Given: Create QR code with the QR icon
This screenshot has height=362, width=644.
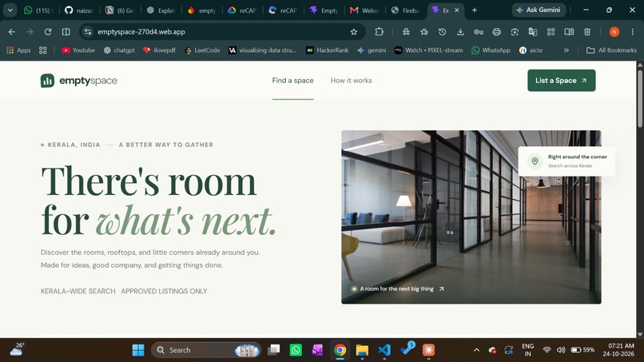Looking at the screenshot, I should coord(551,32).
